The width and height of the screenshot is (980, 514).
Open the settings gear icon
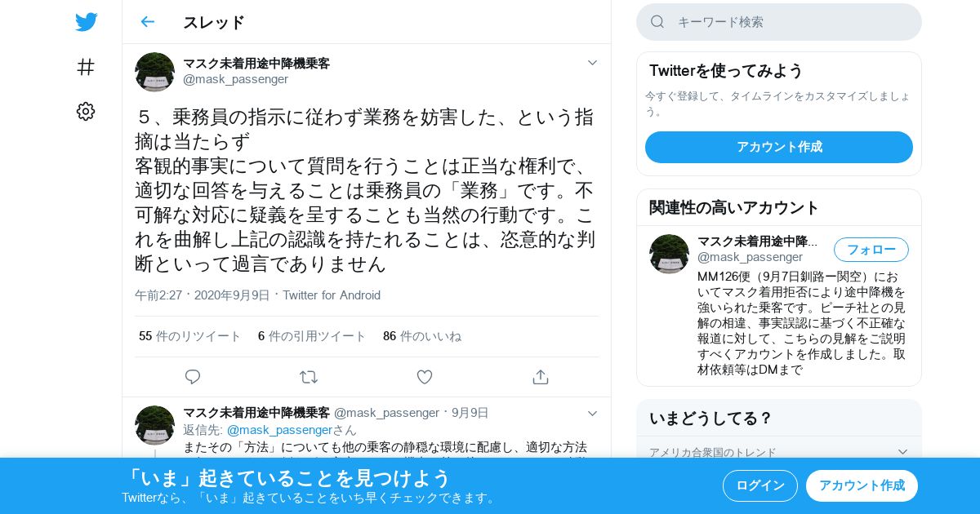86,112
